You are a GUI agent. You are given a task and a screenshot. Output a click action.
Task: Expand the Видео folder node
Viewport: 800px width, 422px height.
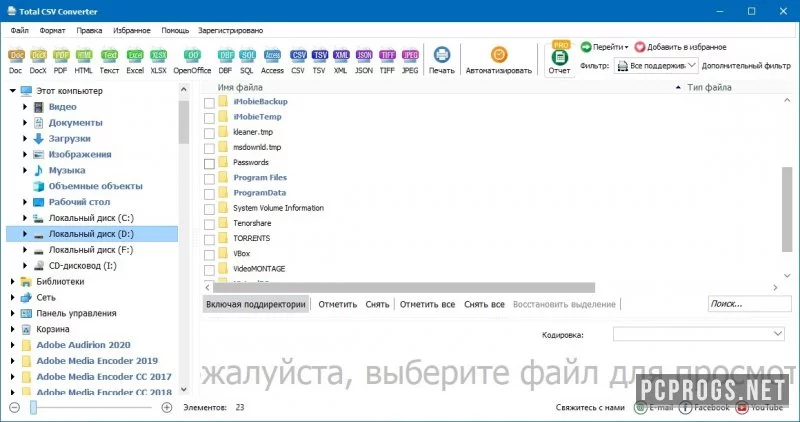[x=25, y=107]
